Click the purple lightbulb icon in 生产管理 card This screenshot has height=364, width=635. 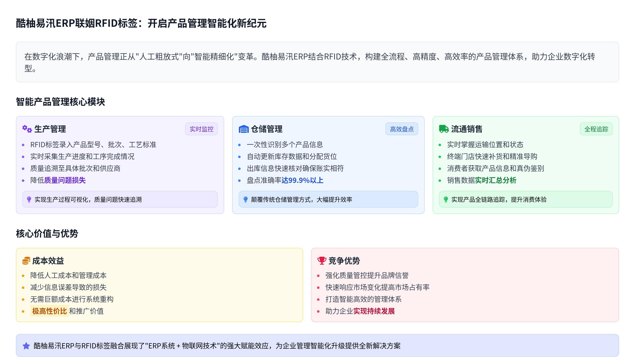pyautogui.click(x=29, y=199)
